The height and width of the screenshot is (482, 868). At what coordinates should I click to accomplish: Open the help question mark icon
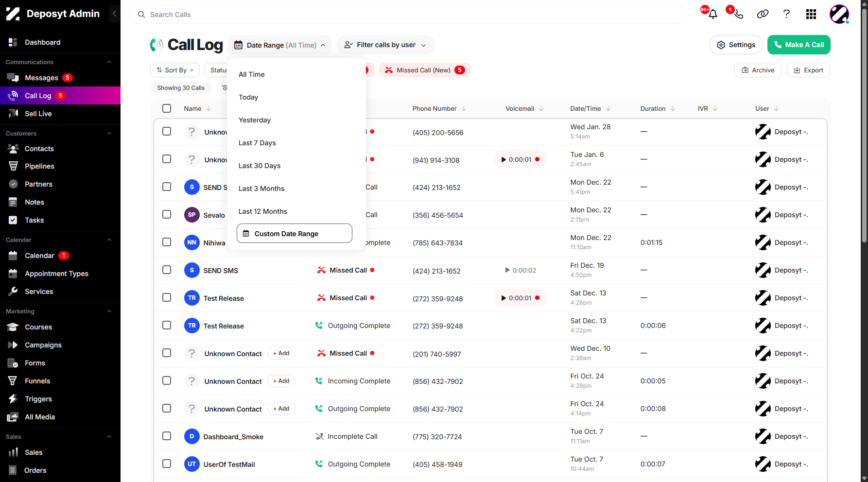tap(786, 14)
